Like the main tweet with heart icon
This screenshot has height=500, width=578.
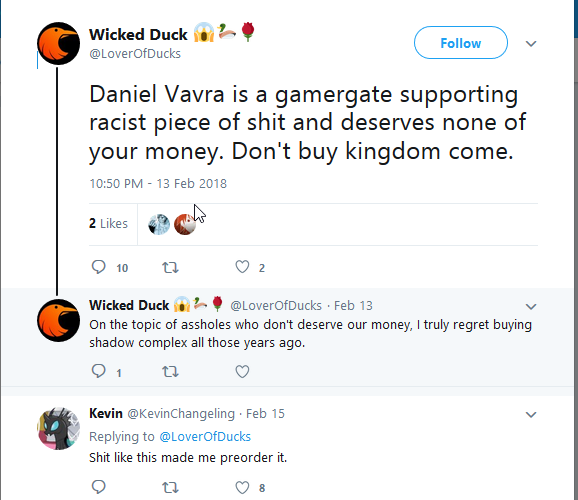click(242, 267)
